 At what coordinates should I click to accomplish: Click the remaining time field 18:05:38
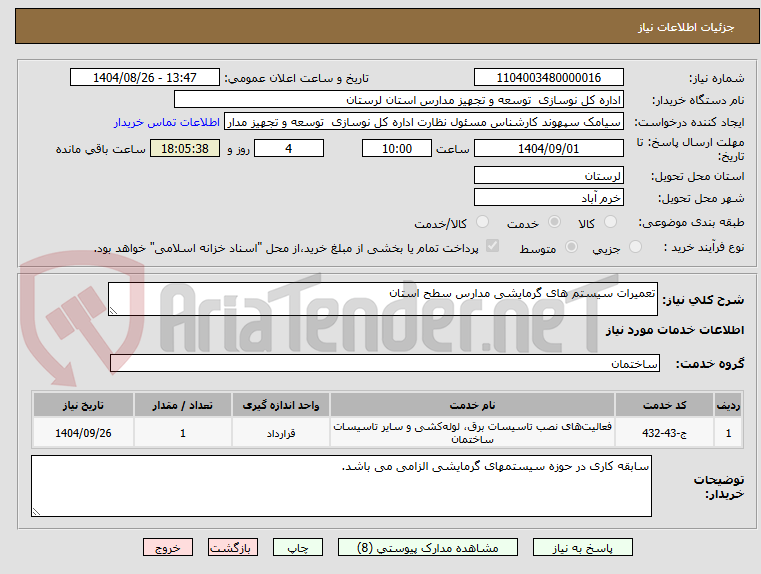coord(185,148)
